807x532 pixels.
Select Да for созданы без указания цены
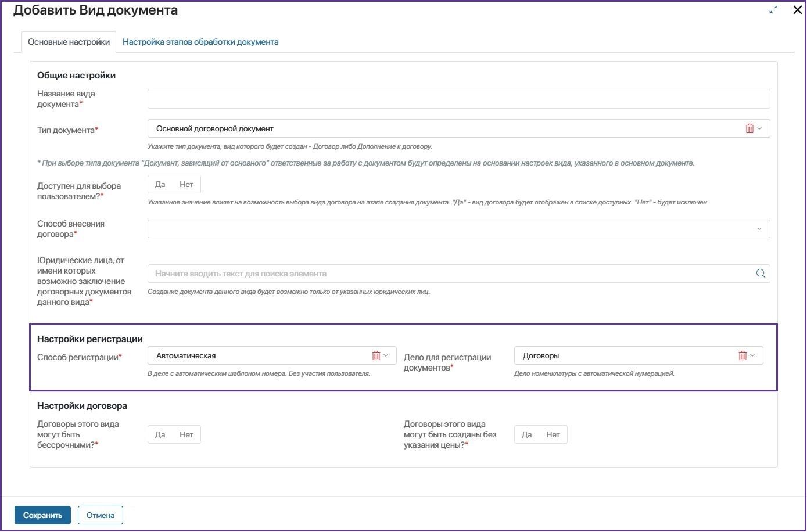(527, 434)
